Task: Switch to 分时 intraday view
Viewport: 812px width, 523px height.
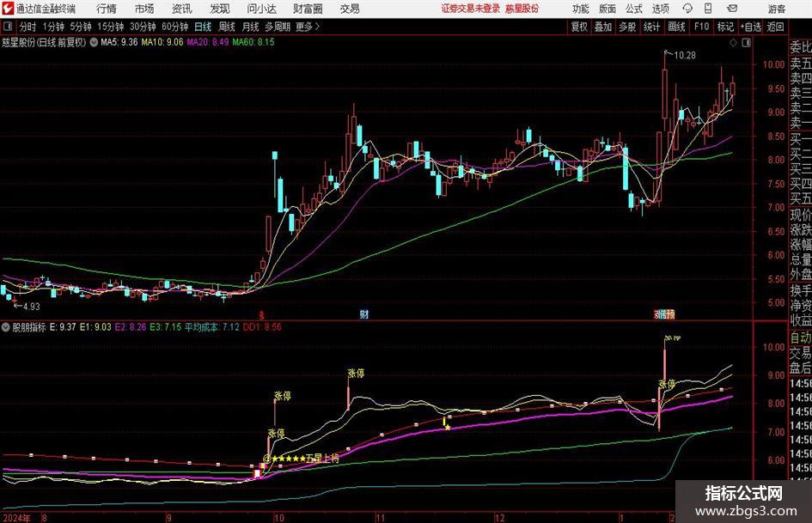Action: [28, 27]
